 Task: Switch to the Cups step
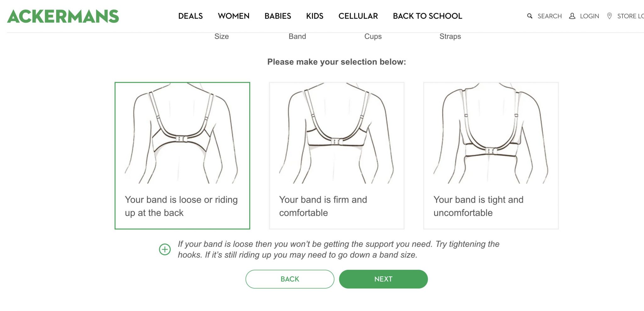tap(373, 36)
